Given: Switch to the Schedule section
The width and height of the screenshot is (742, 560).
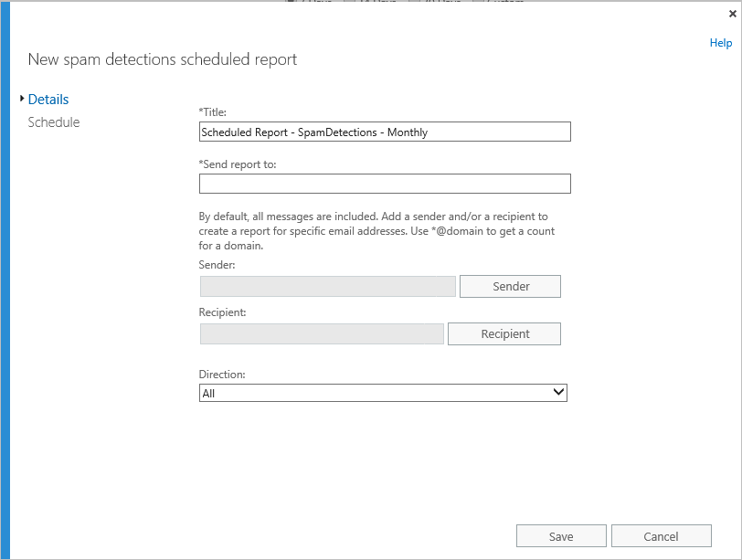Looking at the screenshot, I should (x=54, y=122).
